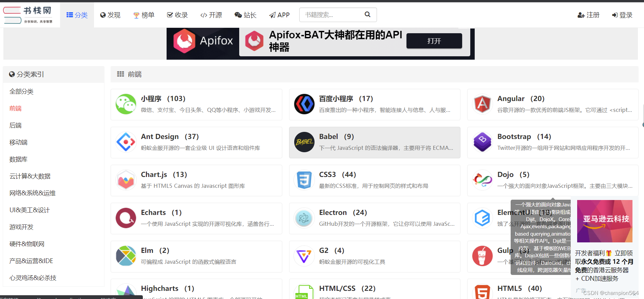
Task: Open the Dojo (5) title
Action: (513, 175)
